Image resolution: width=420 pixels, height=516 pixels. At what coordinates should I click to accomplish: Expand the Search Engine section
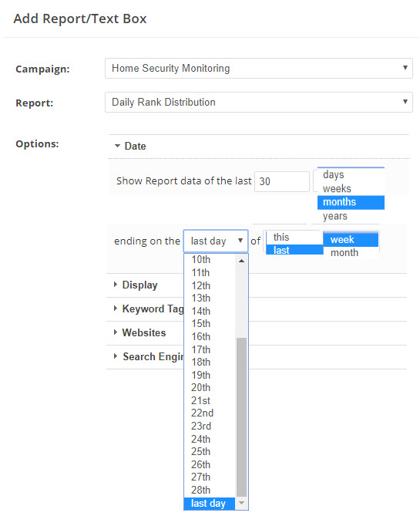pos(148,356)
